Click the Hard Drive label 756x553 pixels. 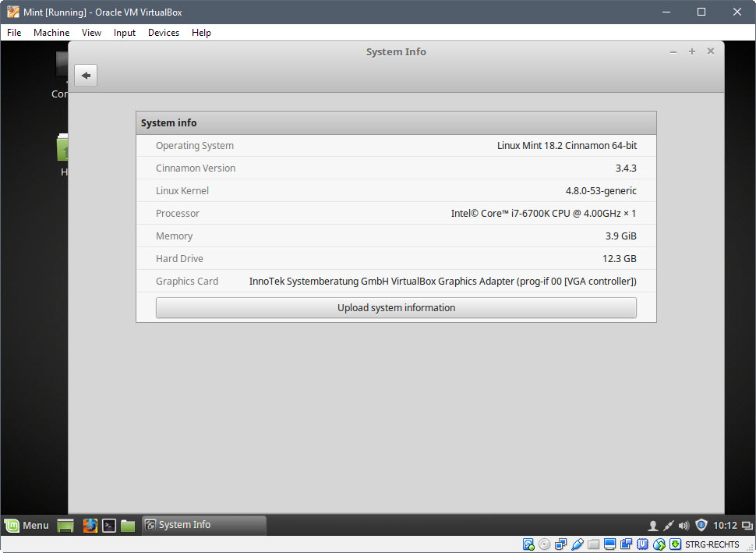pos(179,259)
